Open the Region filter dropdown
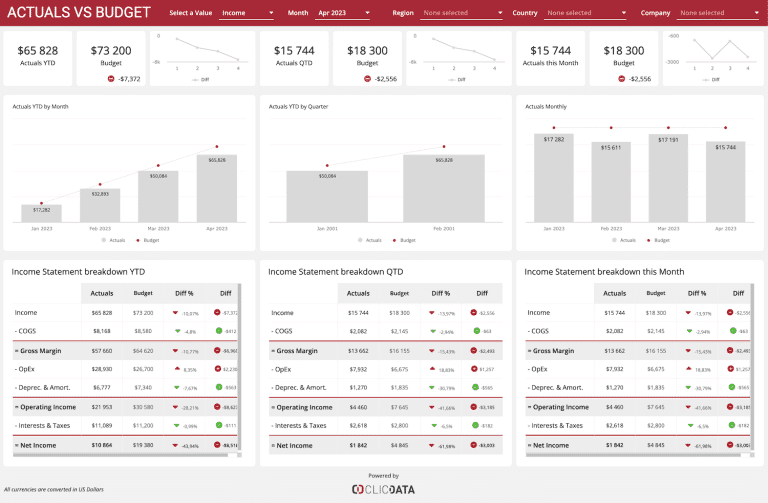This screenshot has height=503, width=768. (x=460, y=13)
